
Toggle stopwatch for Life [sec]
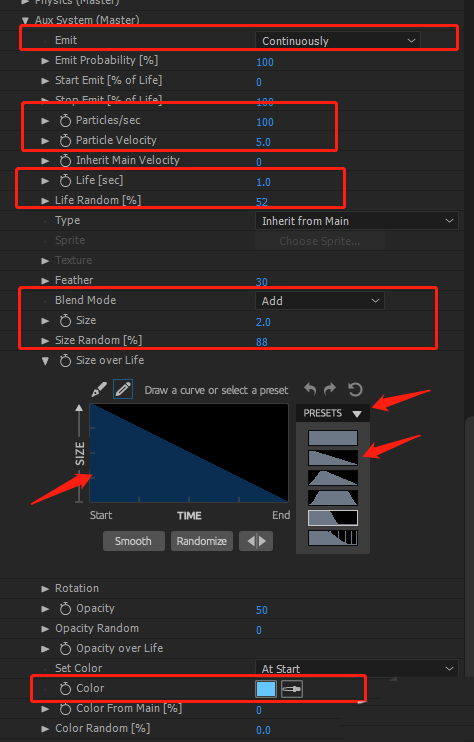[x=65, y=181]
